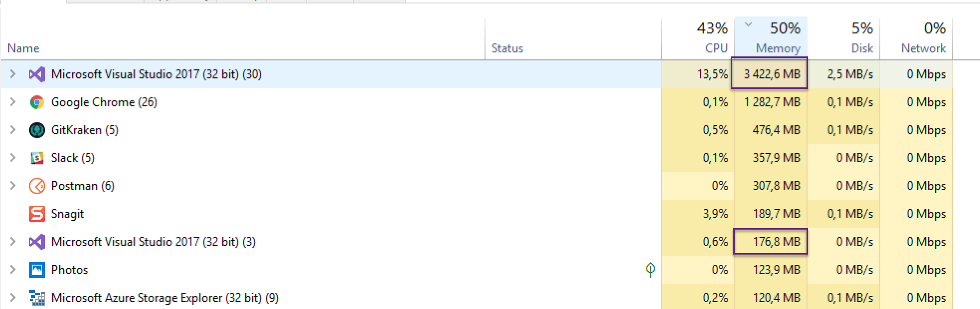Sort processes by the CPU column header
This screenshot has height=309, width=980.
pos(716,48)
